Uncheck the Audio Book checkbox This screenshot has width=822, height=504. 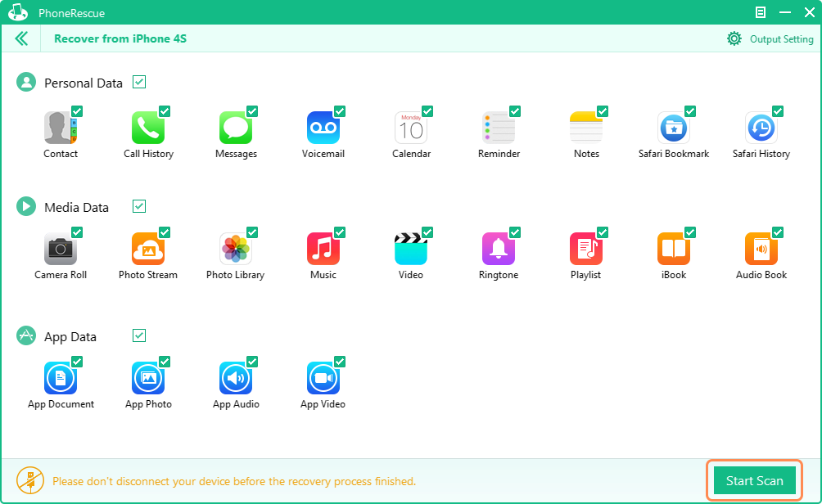click(x=778, y=232)
